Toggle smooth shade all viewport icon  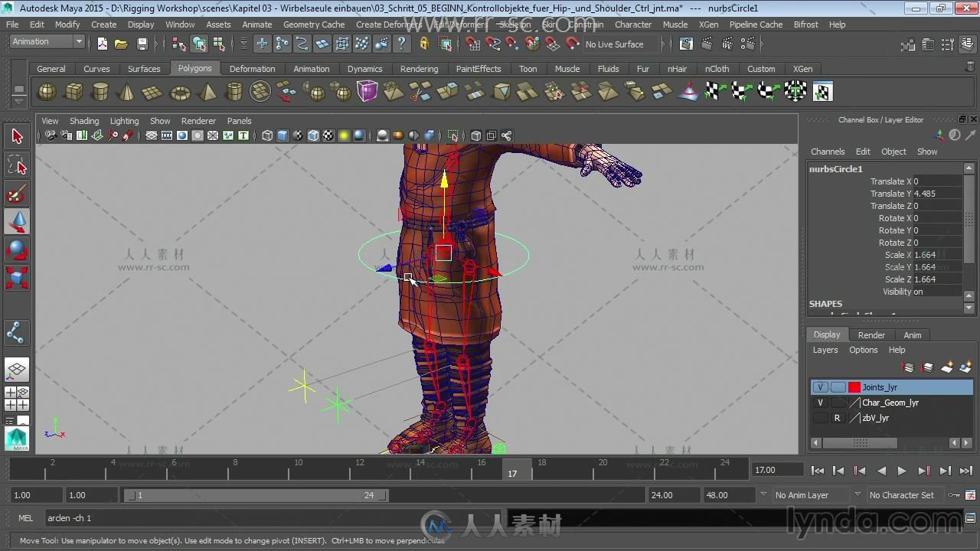(283, 136)
